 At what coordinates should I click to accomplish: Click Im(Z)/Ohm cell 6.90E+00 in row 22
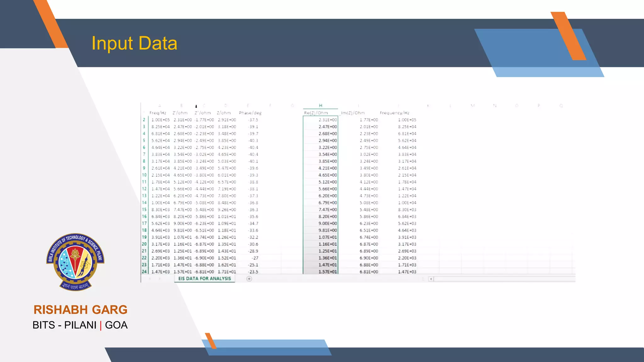point(369,258)
